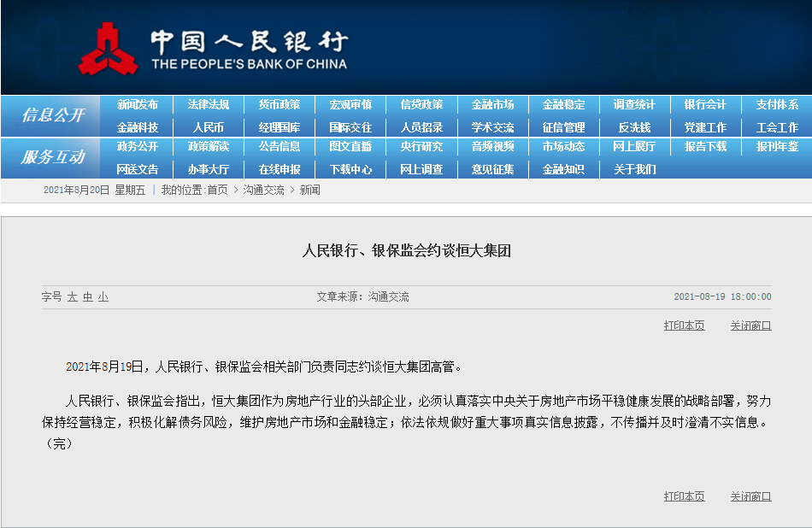Click the People's Bank of China logo
The image size is (812, 528).
click(x=213, y=50)
